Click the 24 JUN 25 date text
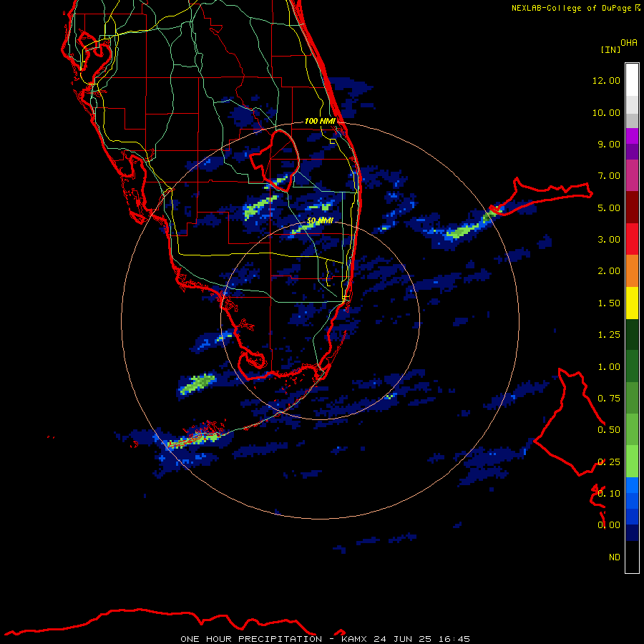Viewport: 644px width, 644px height. tap(402, 639)
